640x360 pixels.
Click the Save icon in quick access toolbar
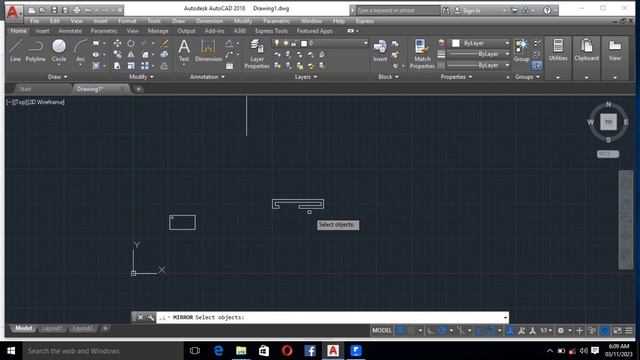tap(54, 10)
